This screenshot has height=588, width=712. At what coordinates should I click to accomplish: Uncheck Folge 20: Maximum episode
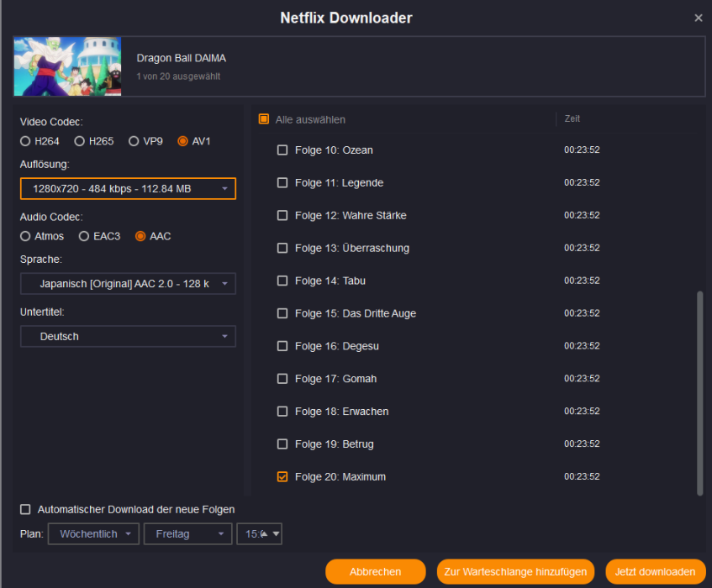[x=282, y=477]
